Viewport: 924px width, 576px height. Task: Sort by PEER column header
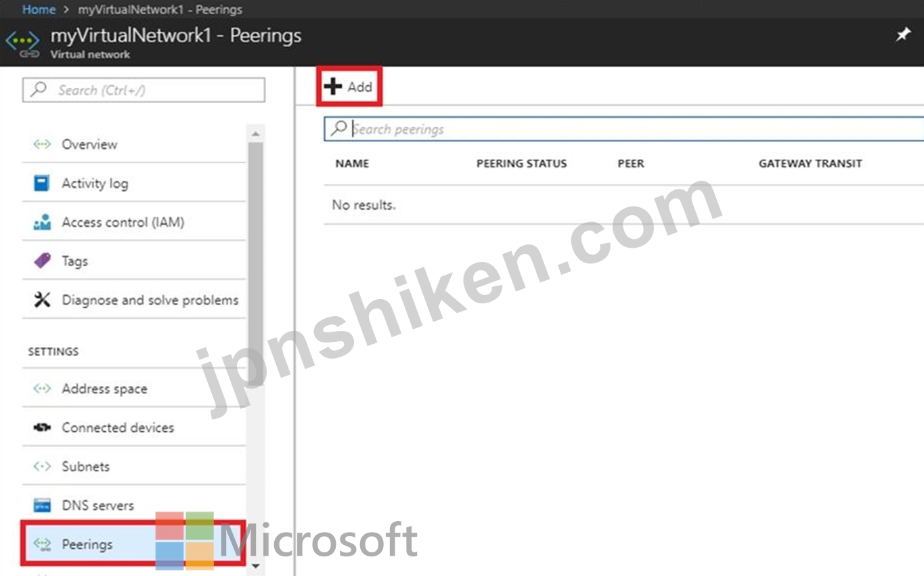(631, 163)
